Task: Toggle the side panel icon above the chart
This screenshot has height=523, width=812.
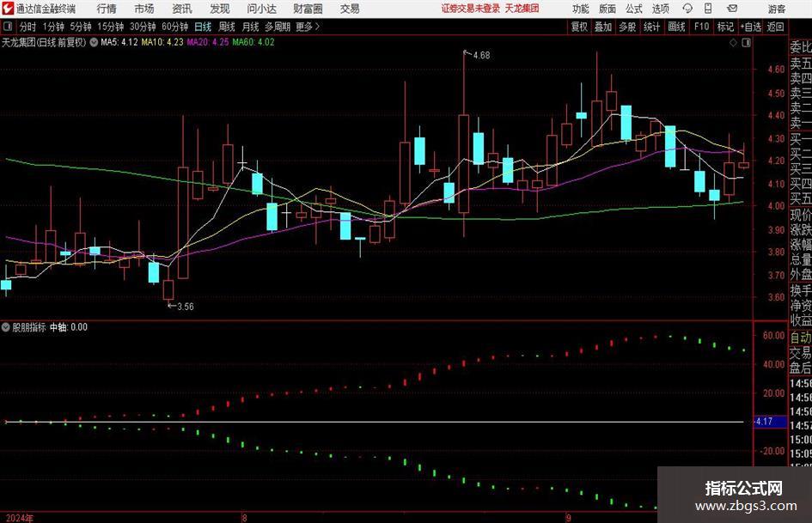Action: 746,43
